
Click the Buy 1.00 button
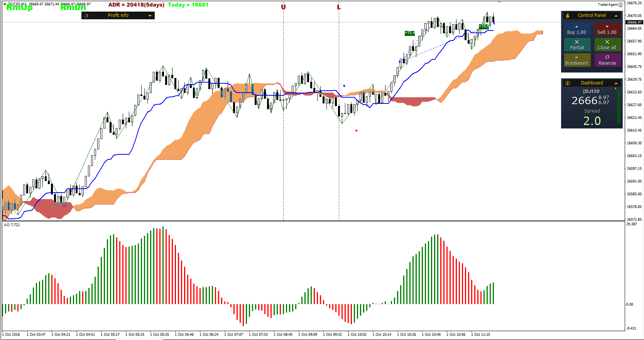577,30
